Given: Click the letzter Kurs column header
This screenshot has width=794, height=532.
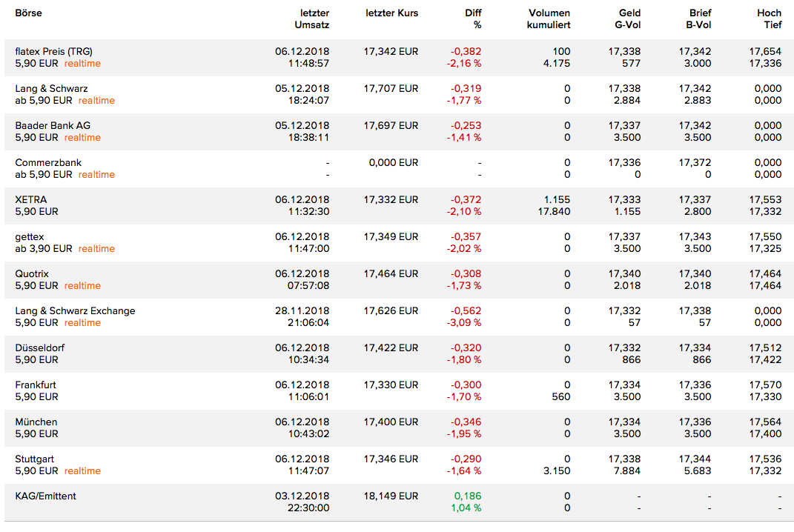Looking at the screenshot, I should click(391, 13).
